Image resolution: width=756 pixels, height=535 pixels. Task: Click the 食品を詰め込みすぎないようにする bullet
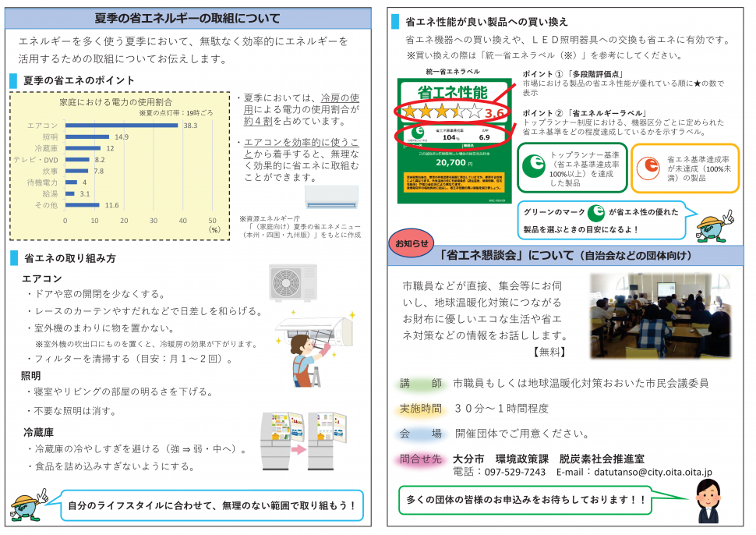click(x=112, y=466)
